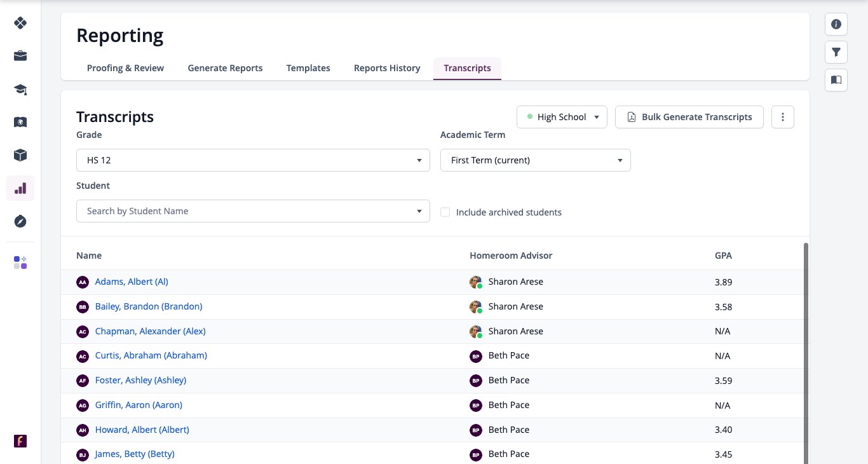Open the compass icon in sidebar

click(20, 221)
